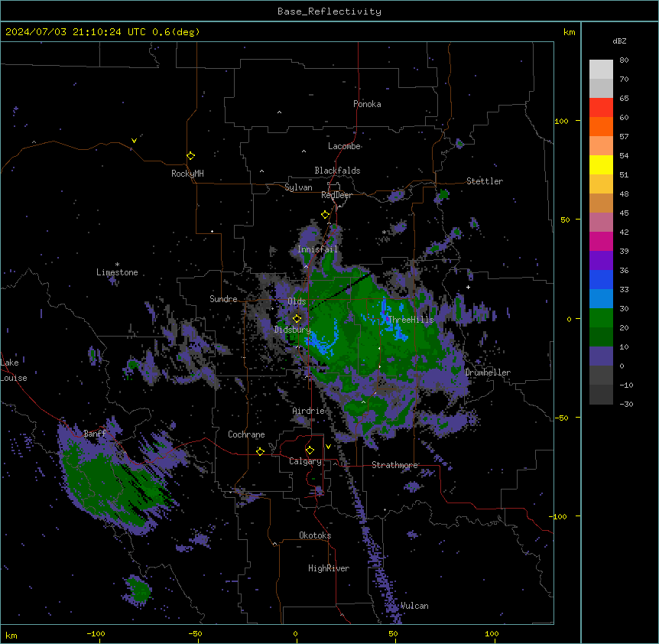Select the Strathmore city label
The width and height of the screenshot is (659, 644).
coord(394,465)
